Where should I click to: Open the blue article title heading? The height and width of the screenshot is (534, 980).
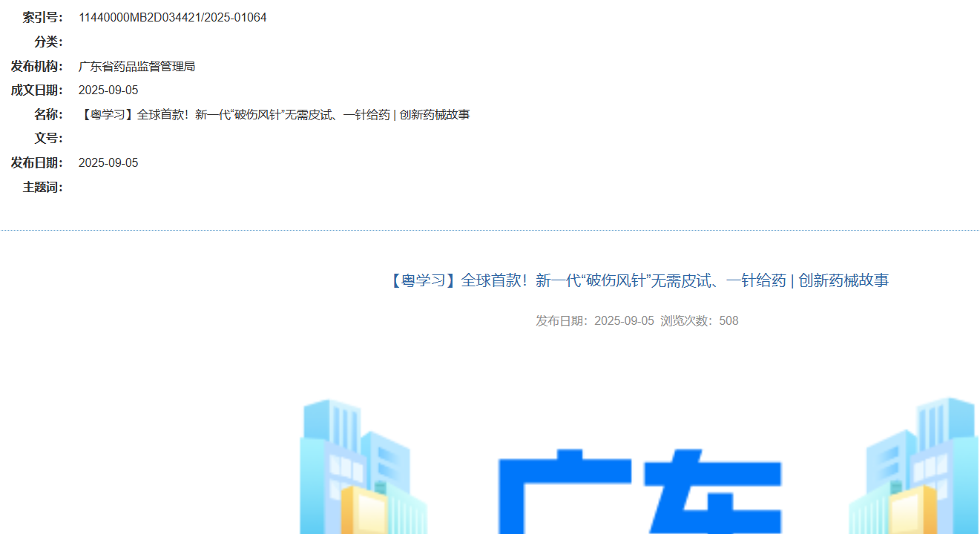pyautogui.click(x=637, y=280)
